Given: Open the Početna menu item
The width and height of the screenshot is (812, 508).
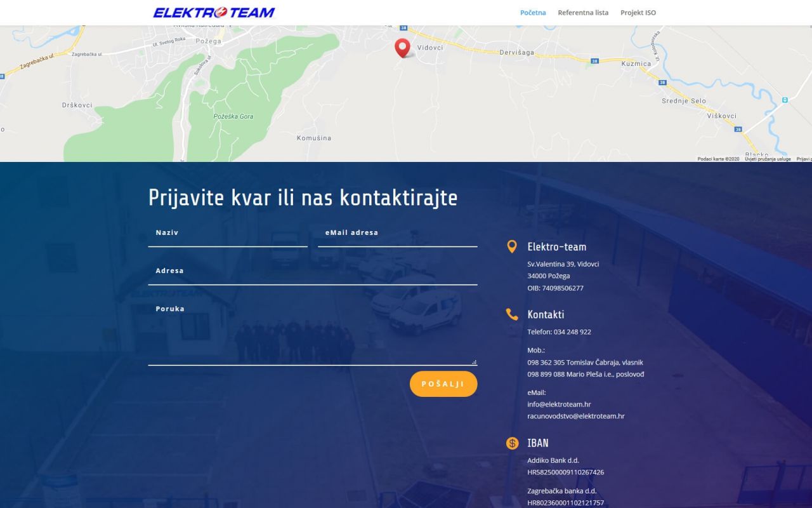Looking at the screenshot, I should point(532,13).
